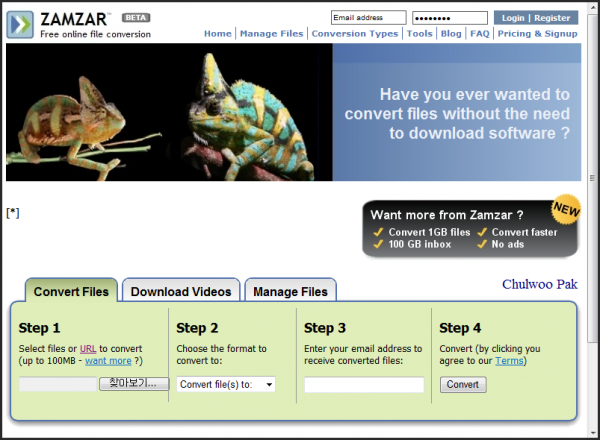Click the Register button
The width and height of the screenshot is (600, 440).
pos(554,18)
